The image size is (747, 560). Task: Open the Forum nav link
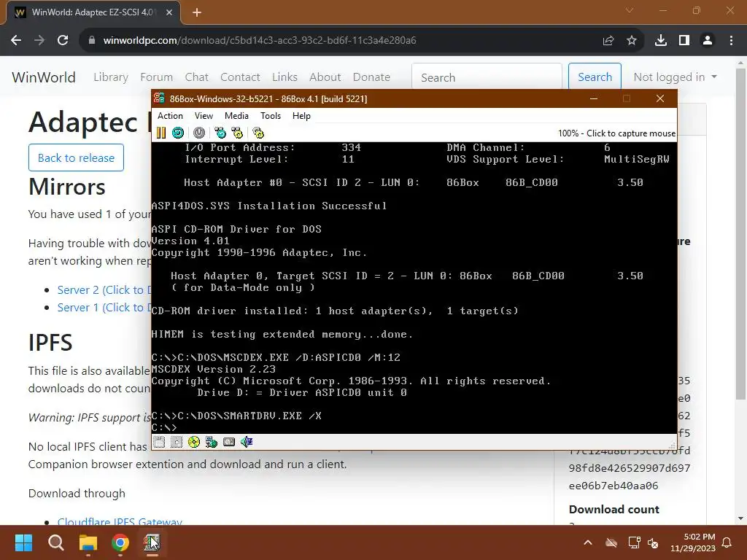tap(156, 77)
